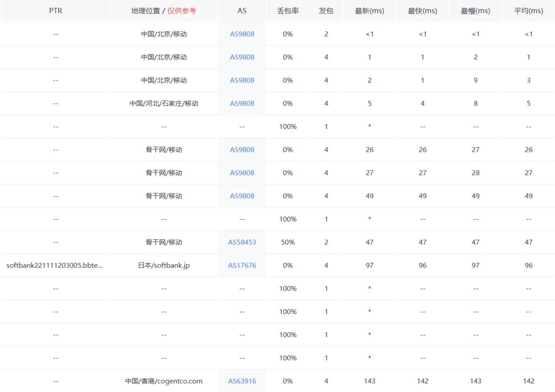Screen dimensions: 555x392
Task: Select the 50% packet loss cell
Action: pos(288,242)
